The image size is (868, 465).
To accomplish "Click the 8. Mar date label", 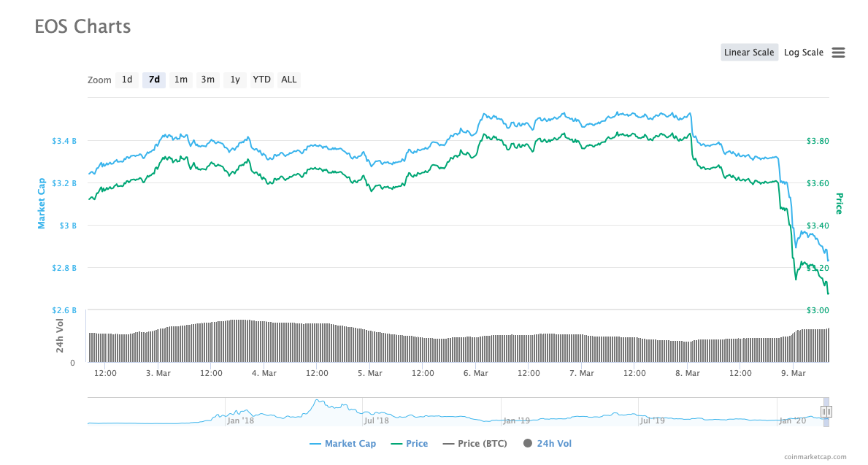I will pyautogui.click(x=687, y=373).
